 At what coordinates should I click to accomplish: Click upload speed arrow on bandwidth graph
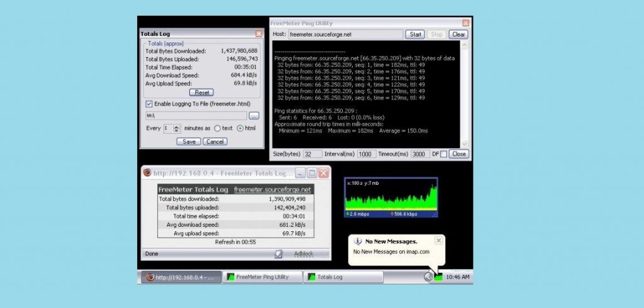[392, 214]
